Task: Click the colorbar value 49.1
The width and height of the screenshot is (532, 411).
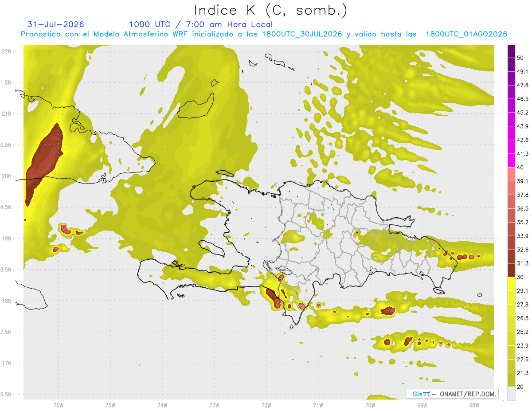Action: [523, 71]
